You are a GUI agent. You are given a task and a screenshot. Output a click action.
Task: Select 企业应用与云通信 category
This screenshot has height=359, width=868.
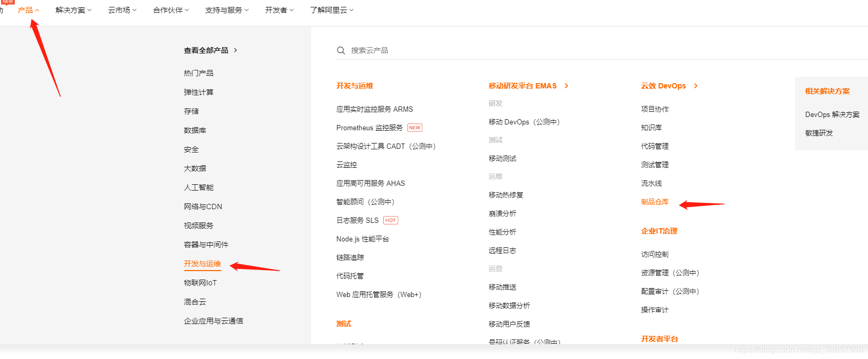tap(213, 321)
